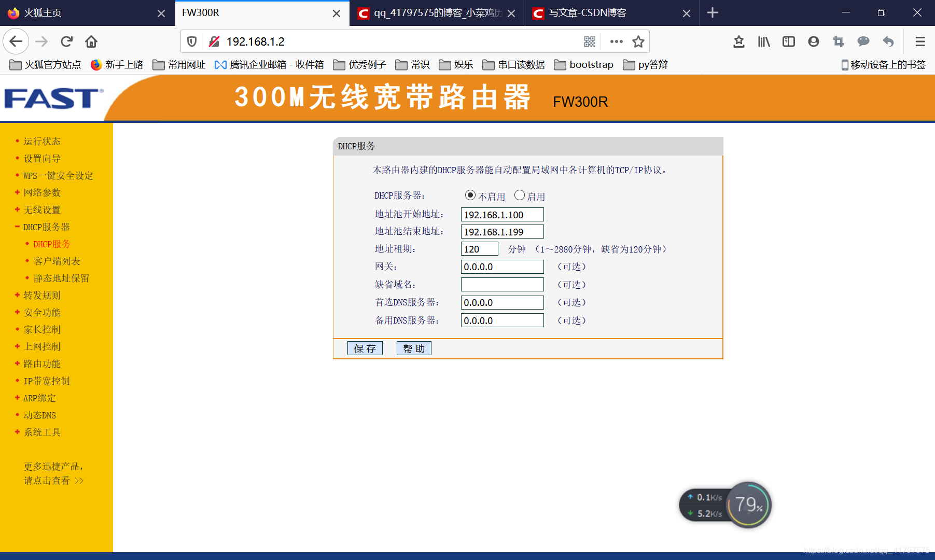Viewport: 935px width, 560px height.
Task: Open the browser home page
Action: [91, 41]
